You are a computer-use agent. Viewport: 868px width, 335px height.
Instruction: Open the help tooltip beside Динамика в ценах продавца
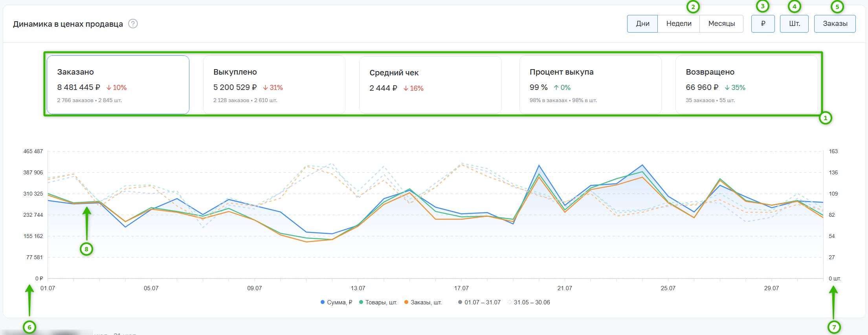point(133,24)
